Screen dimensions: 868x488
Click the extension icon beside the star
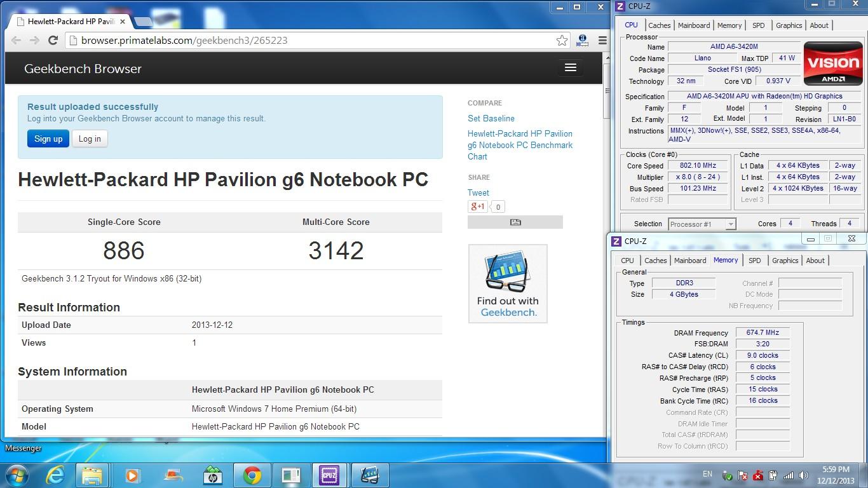click(582, 40)
